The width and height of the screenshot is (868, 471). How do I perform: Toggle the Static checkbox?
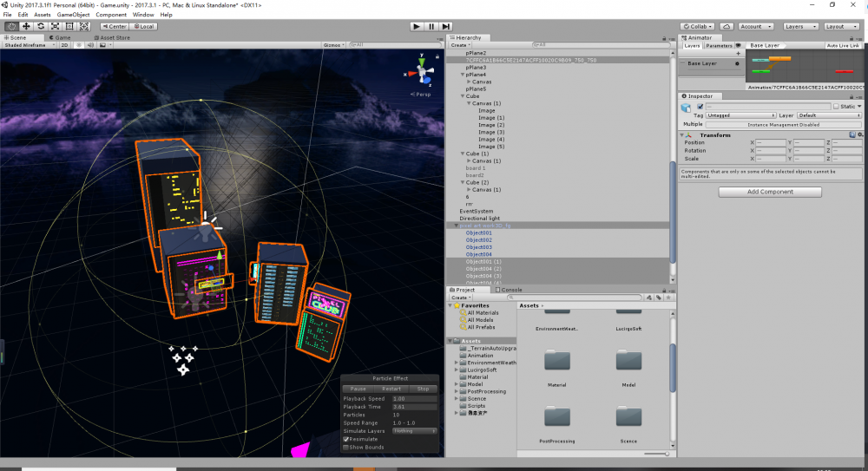(x=836, y=107)
